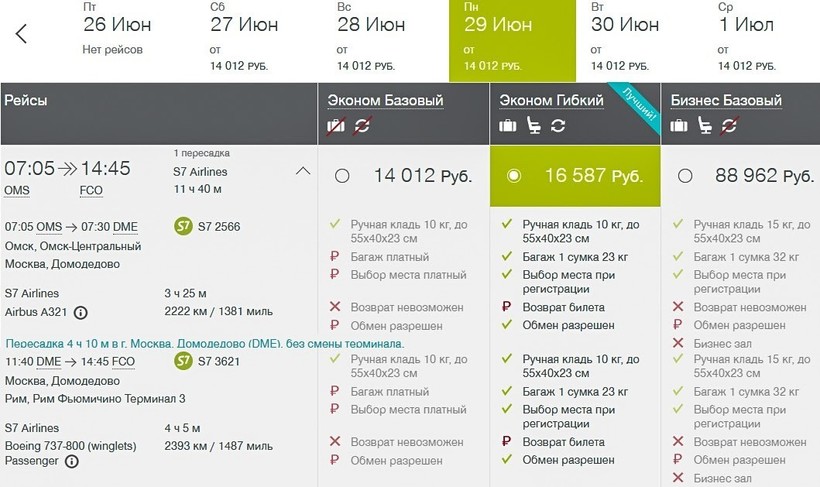Screen dimensions: 820x487
Task: Click the exchange arrows icon under Эконом Гибкий
Action: coord(557,126)
